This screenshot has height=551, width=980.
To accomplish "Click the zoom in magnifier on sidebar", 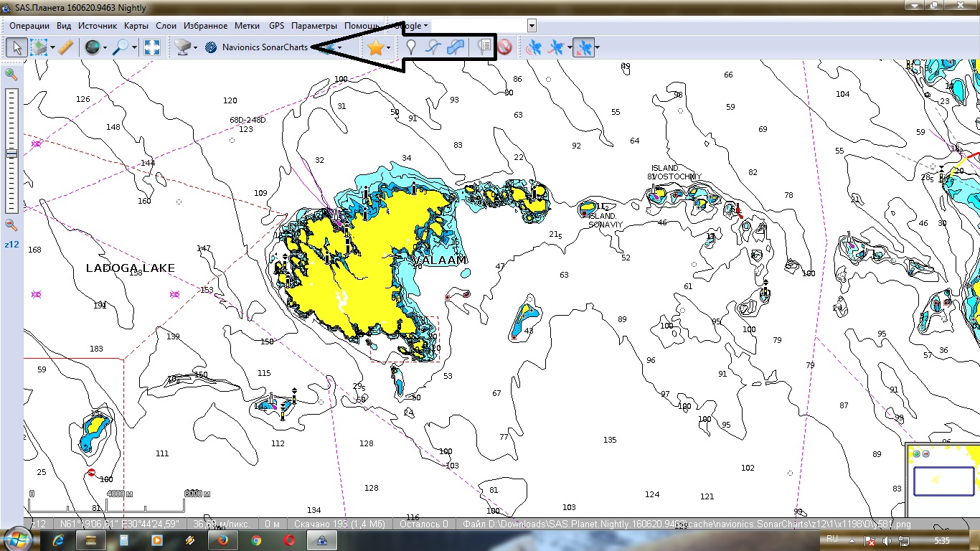I will [11, 74].
